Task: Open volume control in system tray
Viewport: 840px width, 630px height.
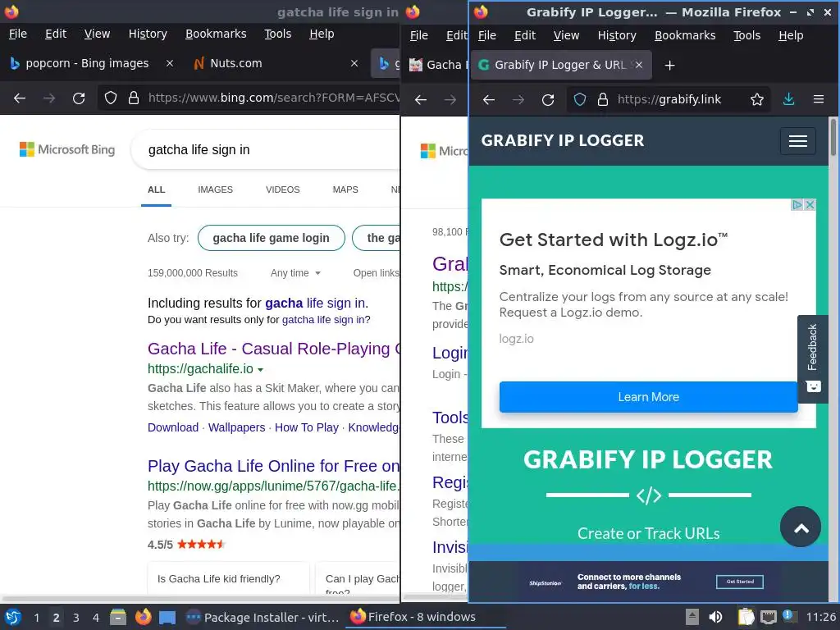Action: [x=715, y=617]
